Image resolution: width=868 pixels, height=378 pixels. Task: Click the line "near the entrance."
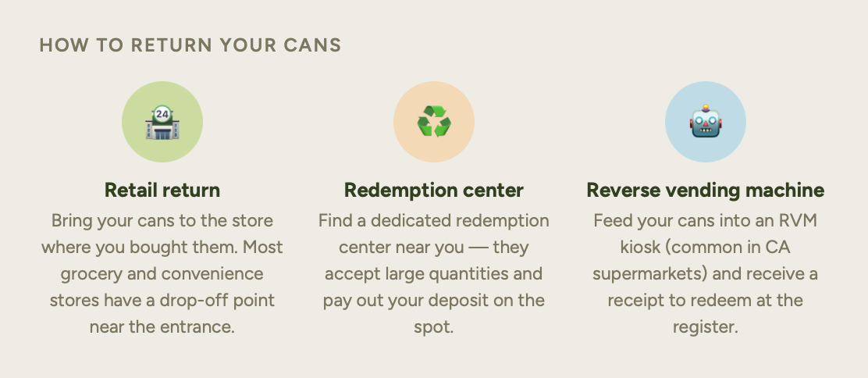162,327
